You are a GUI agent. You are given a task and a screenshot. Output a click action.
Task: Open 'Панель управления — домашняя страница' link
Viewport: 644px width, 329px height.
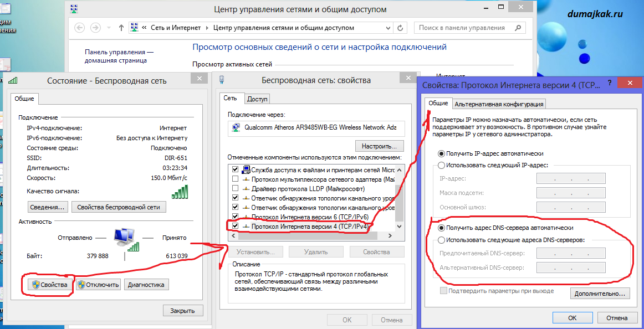tap(119, 56)
